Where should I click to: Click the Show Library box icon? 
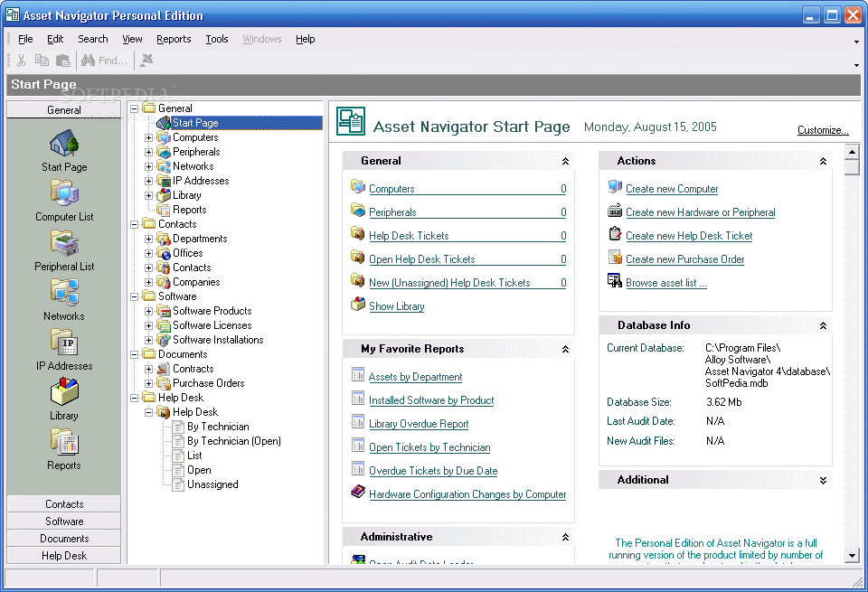pyautogui.click(x=358, y=305)
